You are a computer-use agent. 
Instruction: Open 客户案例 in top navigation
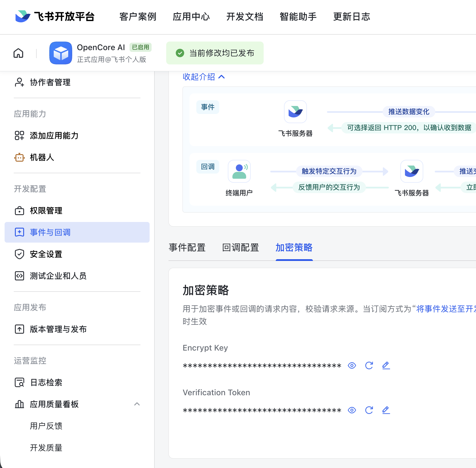(138, 17)
